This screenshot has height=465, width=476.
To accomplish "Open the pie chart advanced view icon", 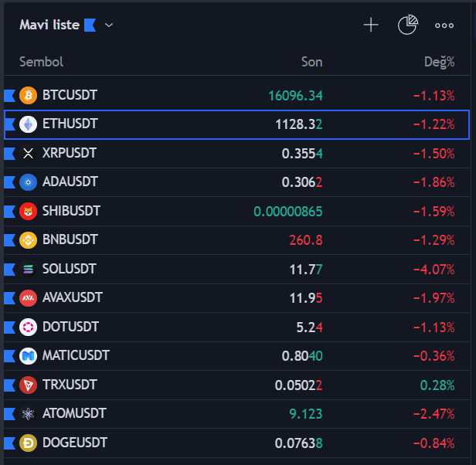I will (407, 25).
